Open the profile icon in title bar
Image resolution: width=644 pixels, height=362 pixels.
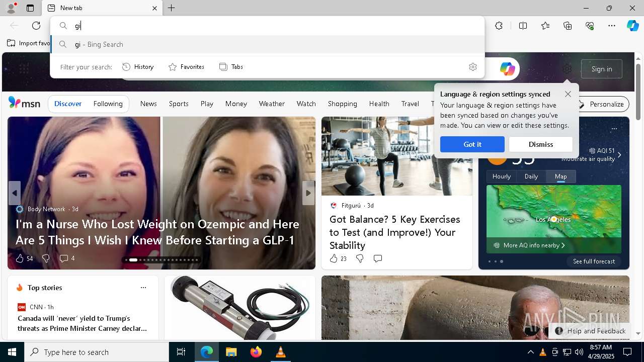click(11, 8)
